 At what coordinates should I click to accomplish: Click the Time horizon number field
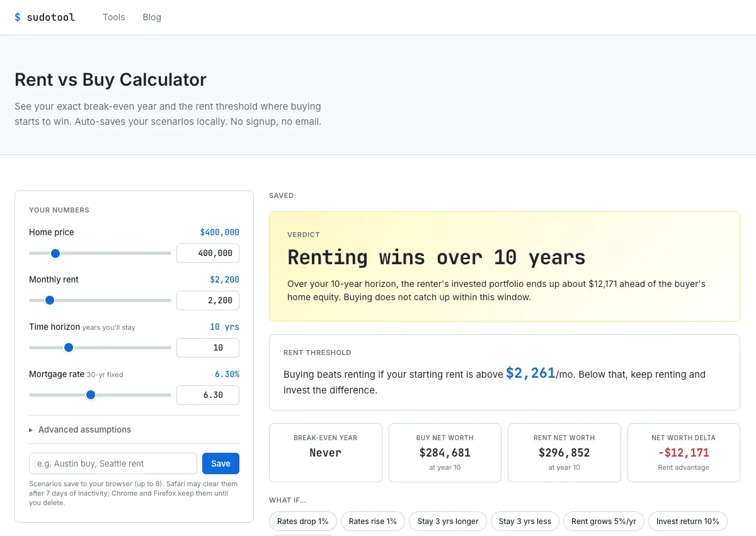tap(208, 347)
